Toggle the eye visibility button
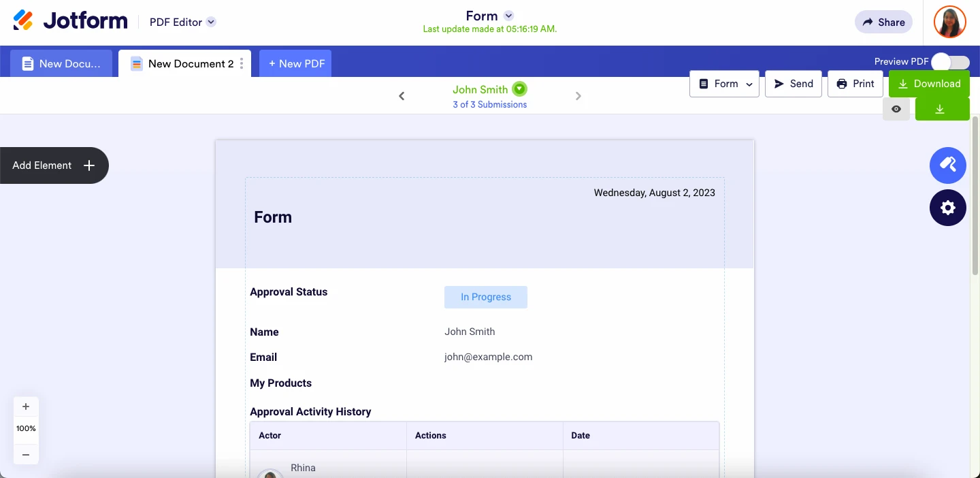The width and height of the screenshot is (980, 478). (x=896, y=109)
